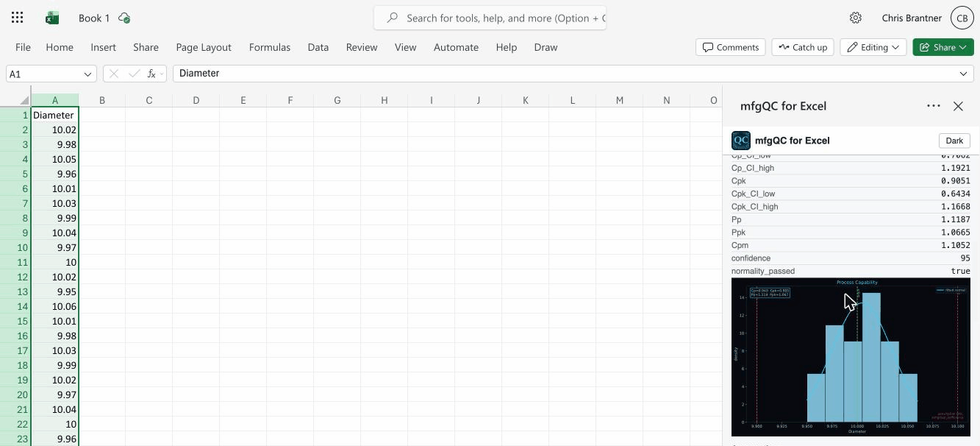This screenshot has height=446, width=980.
Task: Switch to the Insert tab
Action: tap(103, 47)
